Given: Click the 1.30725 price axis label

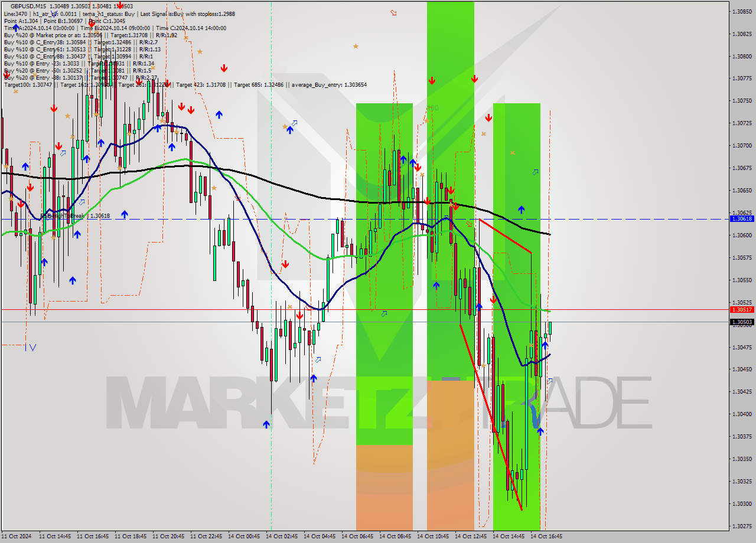Looking at the screenshot, I should click(742, 123).
